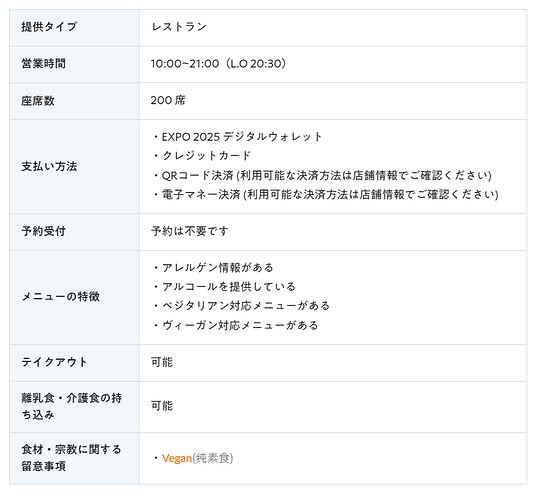Screen dimensions: 542x499
Task: Click アレルゲン情報がある list item
Action: (213, 267)
